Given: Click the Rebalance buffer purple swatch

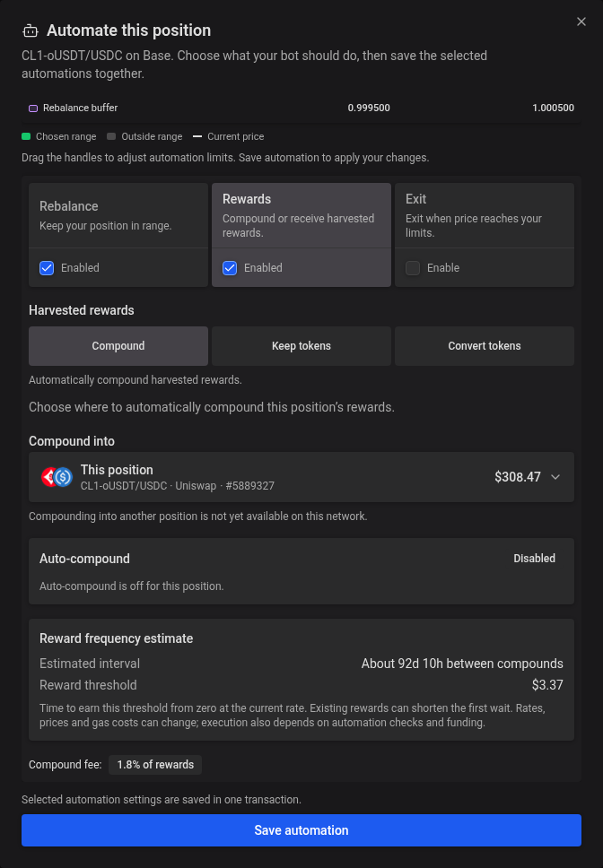Looking at the screenshot, I should [33, 108].
